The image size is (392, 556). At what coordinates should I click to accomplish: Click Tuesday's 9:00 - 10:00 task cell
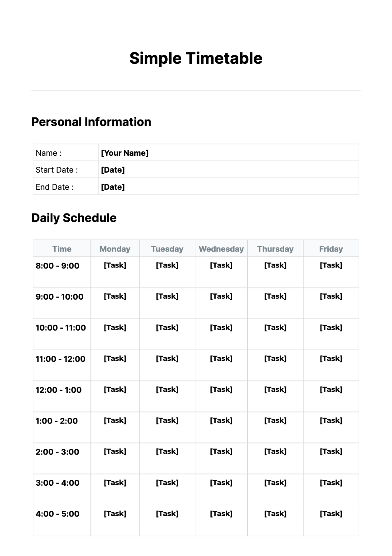167,296
